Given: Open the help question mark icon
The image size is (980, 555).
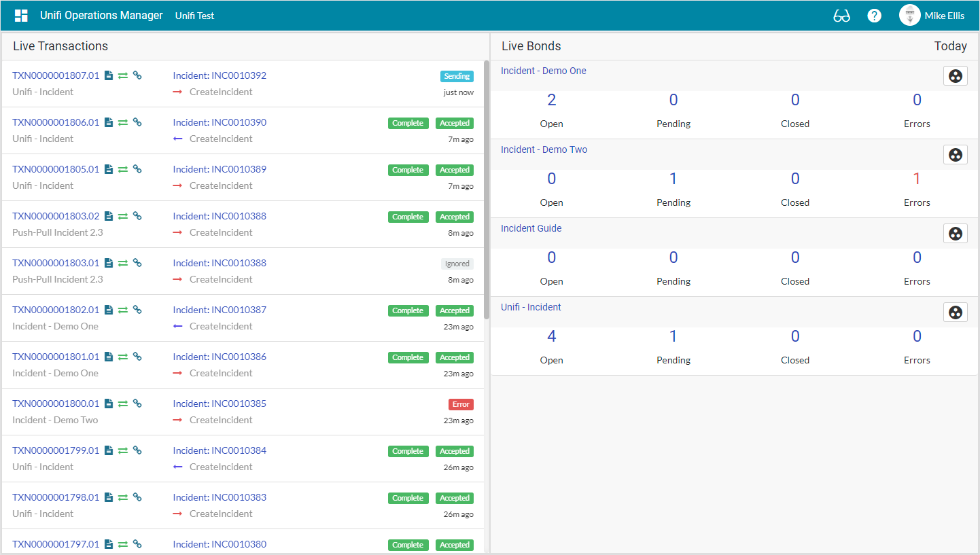Looking at the screenshot, I should pos(875,16).
